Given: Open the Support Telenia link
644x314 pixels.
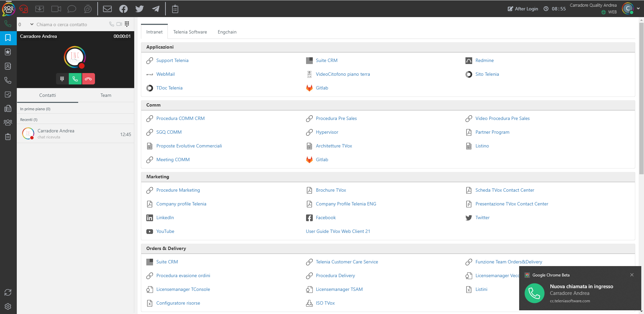Looking at the screenshot, I should coord(172,60).
